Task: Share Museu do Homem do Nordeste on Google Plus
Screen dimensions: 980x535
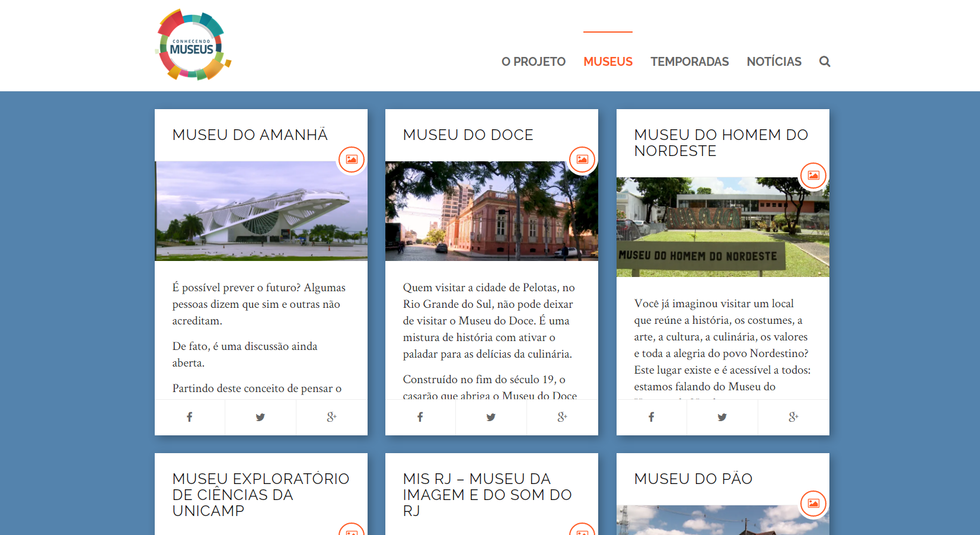Action: (793, 418)
